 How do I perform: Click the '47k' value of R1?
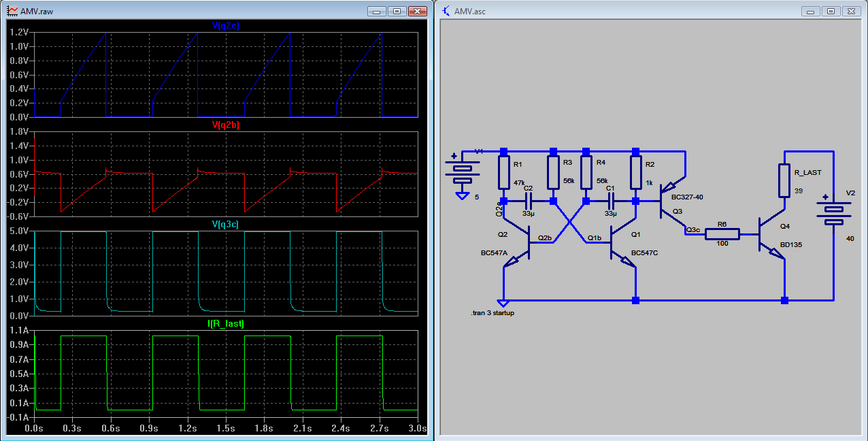pos(519,182)
